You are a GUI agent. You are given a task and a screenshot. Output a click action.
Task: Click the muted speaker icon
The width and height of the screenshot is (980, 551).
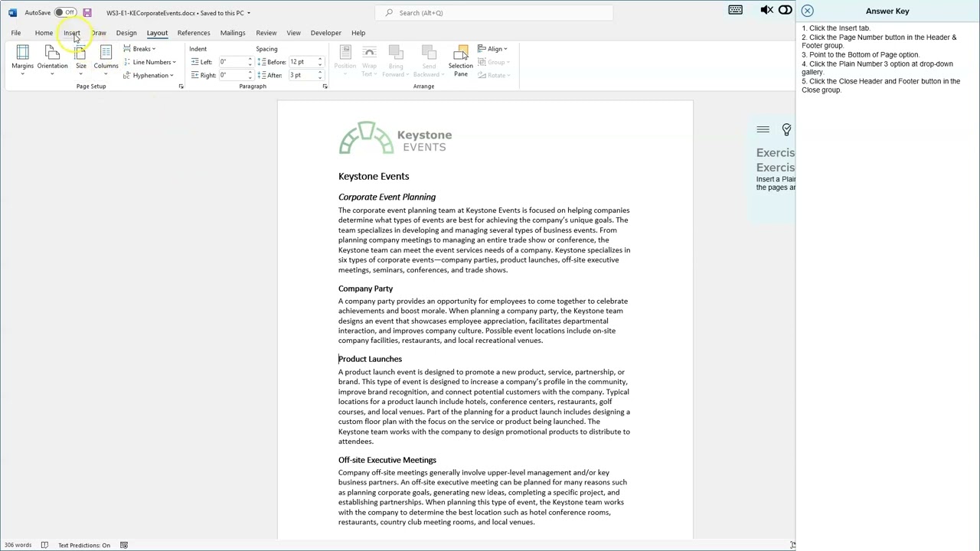click(766, 10)
